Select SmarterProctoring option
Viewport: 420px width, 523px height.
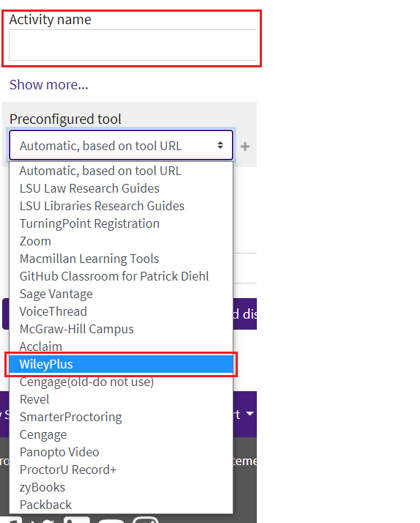[121, 417]
